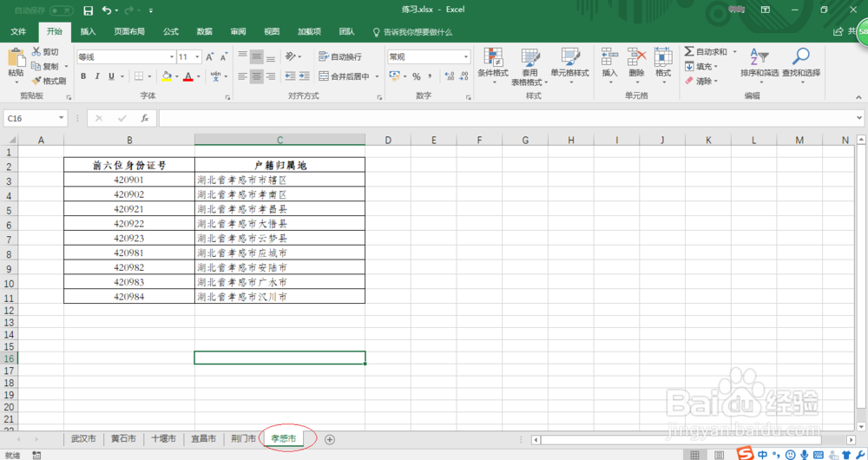Image resolution: width=868 pixels, height=460 pixels.
Task: Click the Cut (剪切) scissors button
Action: point(45,51)
